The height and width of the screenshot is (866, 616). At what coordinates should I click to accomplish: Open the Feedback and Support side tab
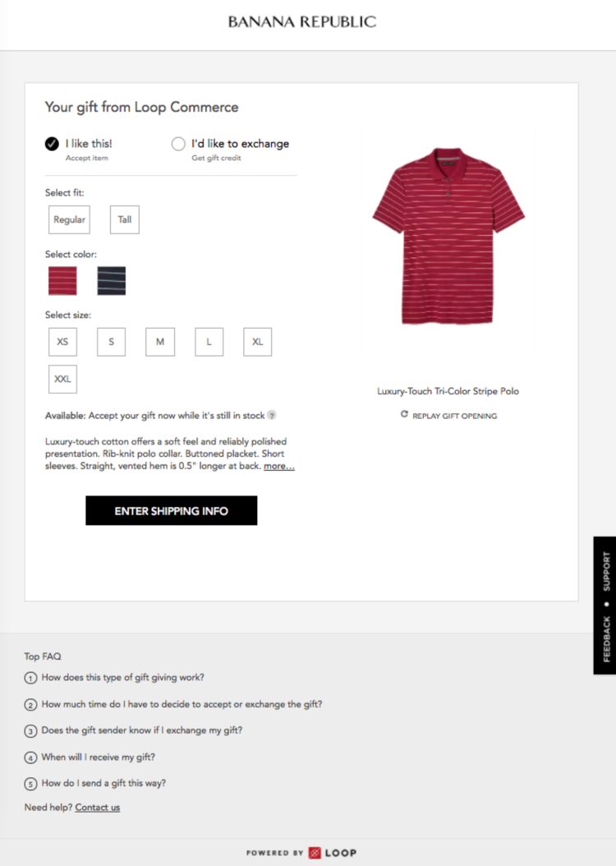(605, 606)
